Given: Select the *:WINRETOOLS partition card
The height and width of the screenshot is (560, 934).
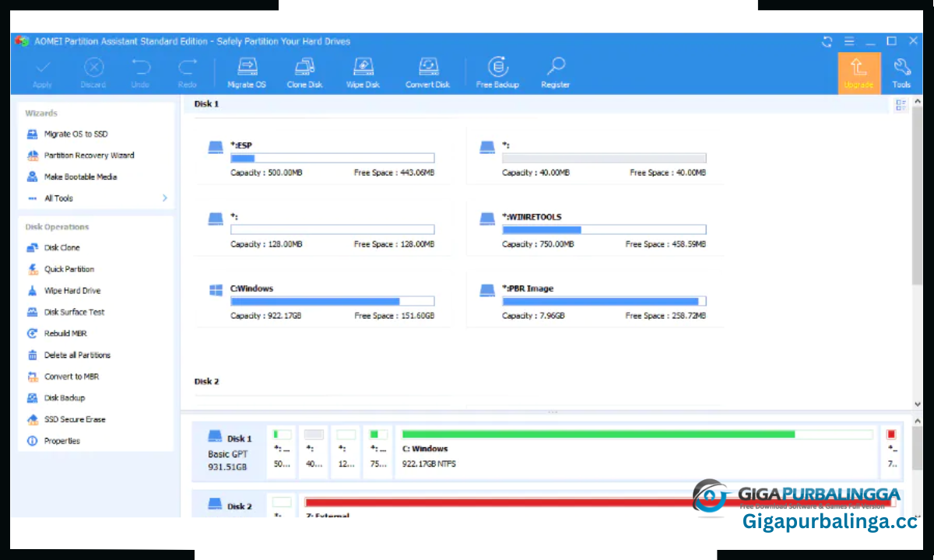Looking at the screenshot, I should pos(595,229).
